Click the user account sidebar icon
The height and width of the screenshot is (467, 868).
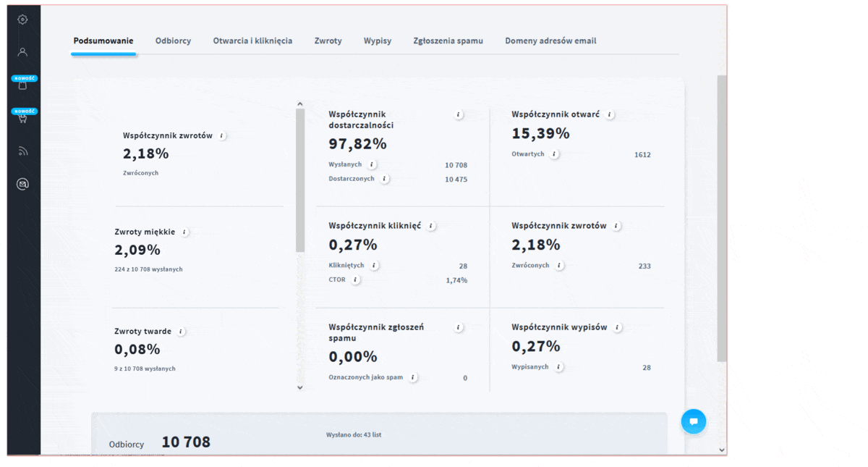(22, 52)
